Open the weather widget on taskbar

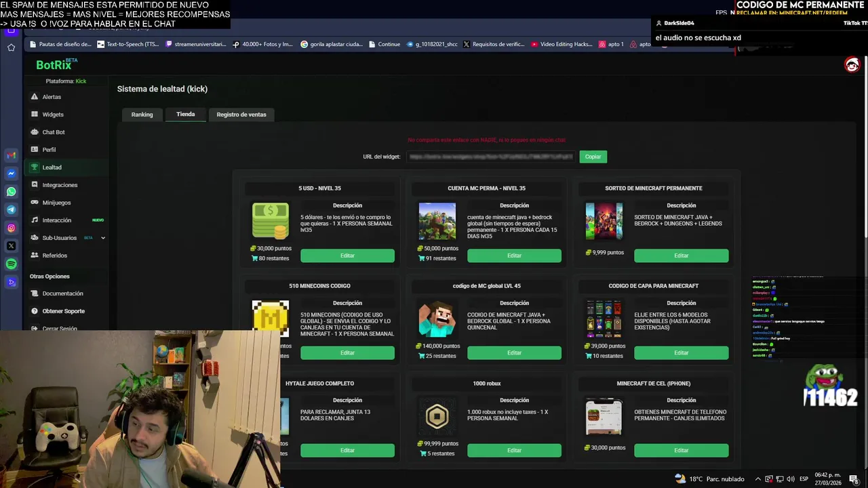click(709, 479)
